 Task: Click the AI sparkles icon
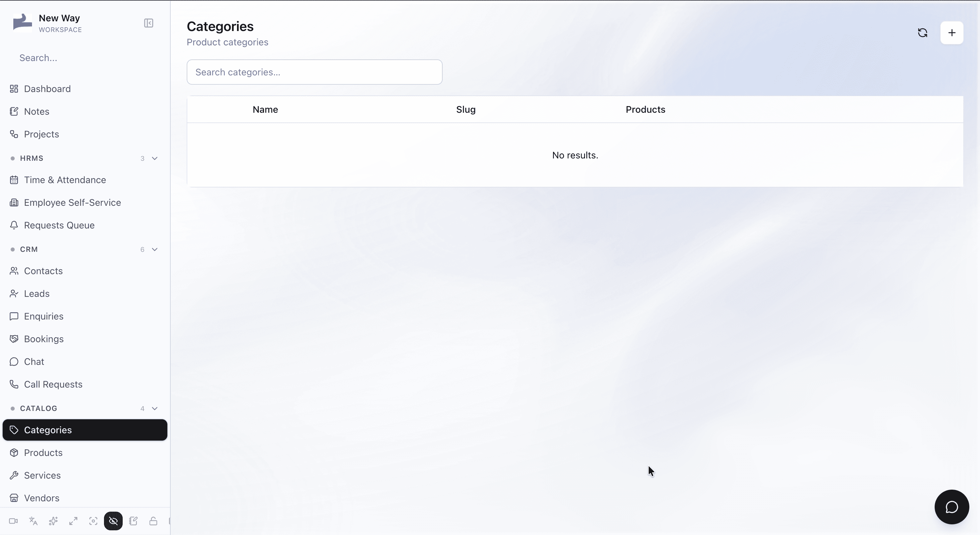click(53, 521)
